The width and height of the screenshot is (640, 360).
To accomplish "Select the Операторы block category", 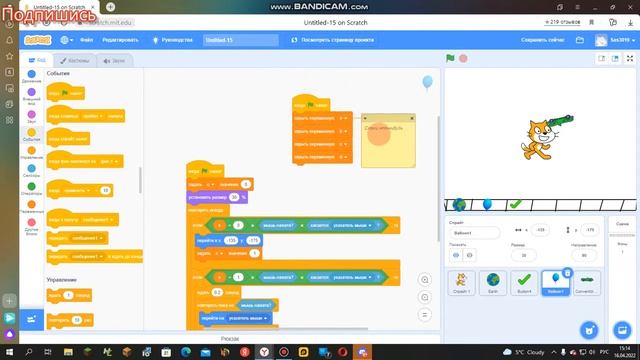I will pos(31,189).
